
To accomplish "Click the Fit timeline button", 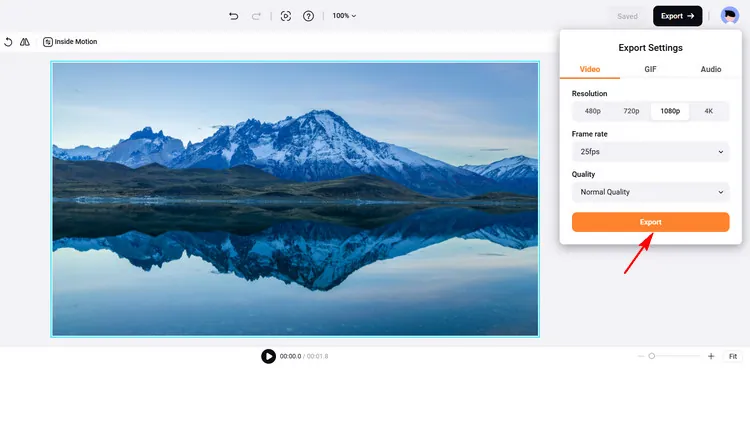I will coord(733,356).
